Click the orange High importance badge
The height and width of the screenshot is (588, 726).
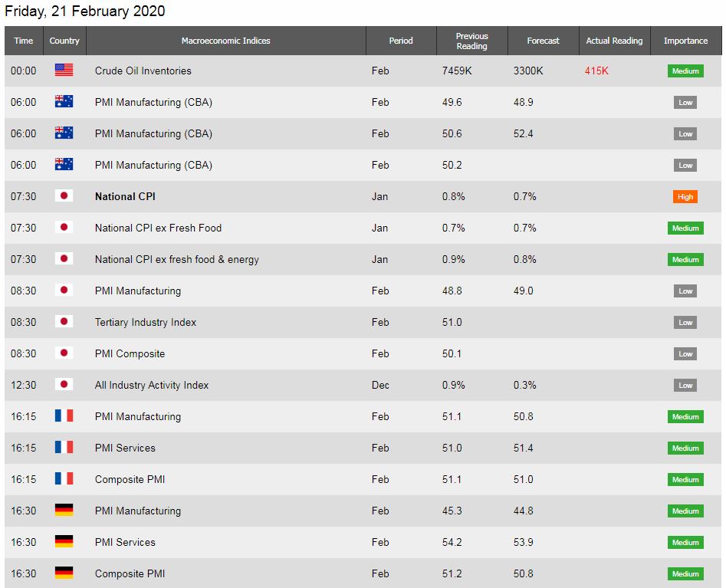point(685,197)
